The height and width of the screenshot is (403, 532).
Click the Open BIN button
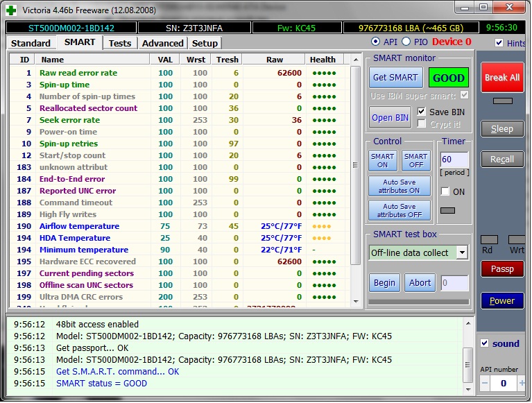click(390, 118)
